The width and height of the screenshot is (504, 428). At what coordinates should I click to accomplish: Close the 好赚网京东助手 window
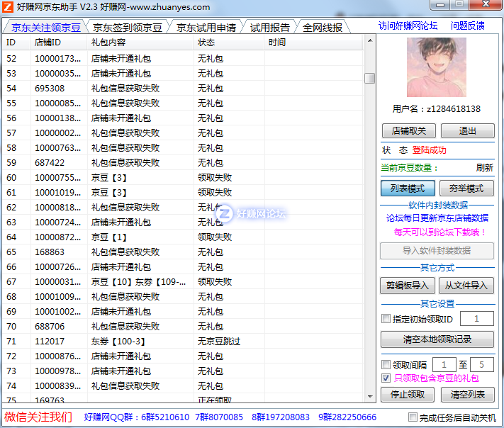(486, 4)
